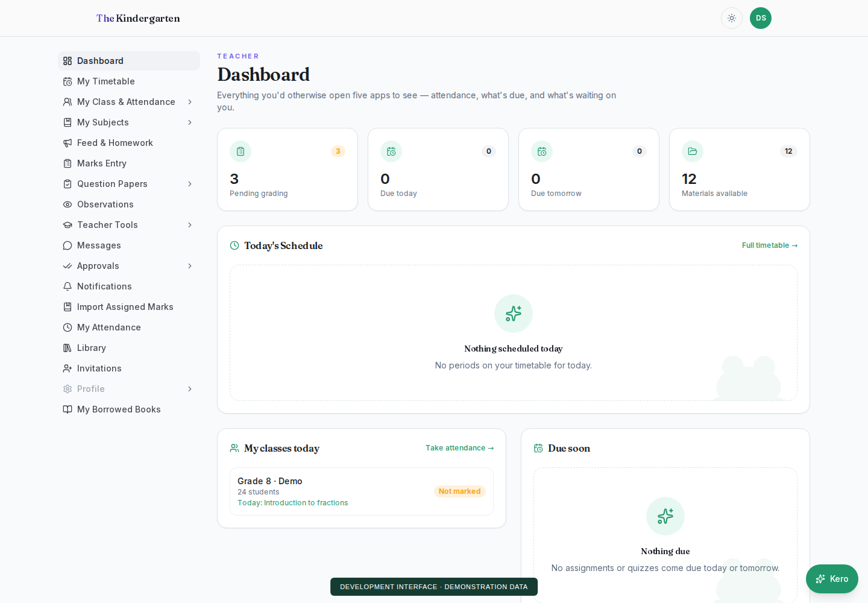Click the Pending grading card icon
Screen dimensions: 868x603
(x=241, y=151)
